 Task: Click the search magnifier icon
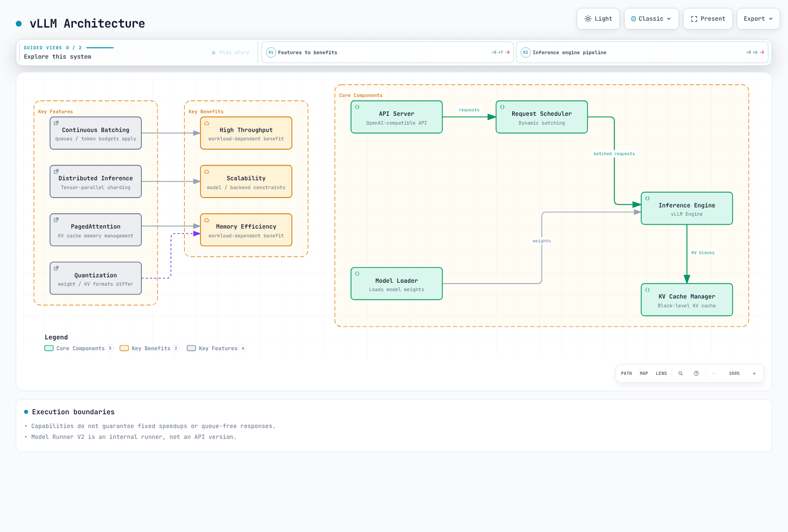[x=681, y=373]
